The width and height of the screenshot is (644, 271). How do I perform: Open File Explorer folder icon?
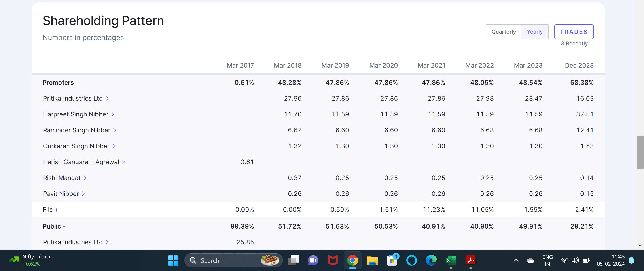tap(372, 260)
